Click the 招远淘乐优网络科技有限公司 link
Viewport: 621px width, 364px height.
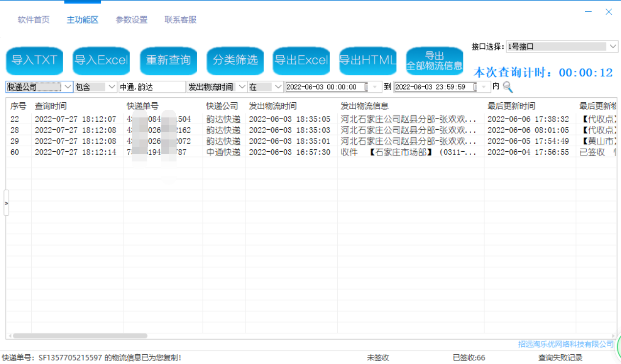pos(566,344)
